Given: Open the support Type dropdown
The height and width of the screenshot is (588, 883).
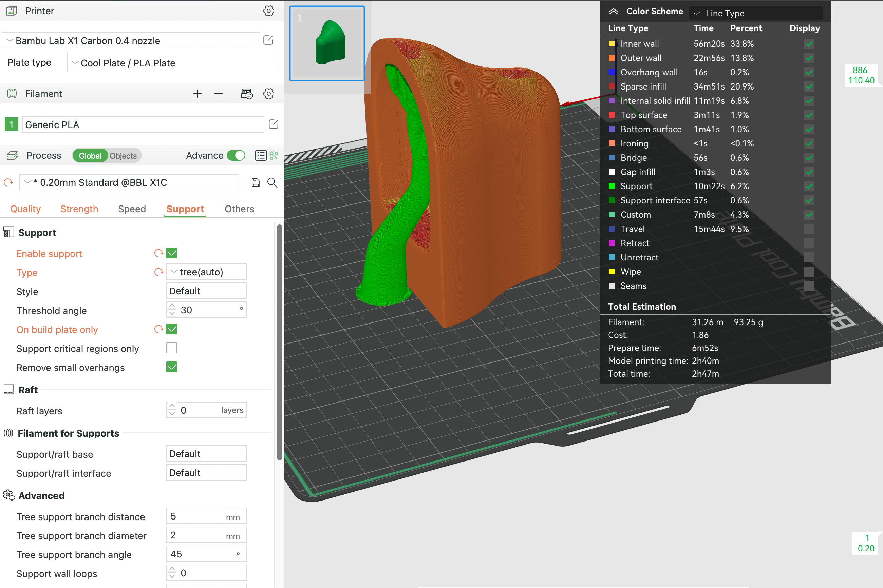Looking at the screenshot, I should coord(206,272).
